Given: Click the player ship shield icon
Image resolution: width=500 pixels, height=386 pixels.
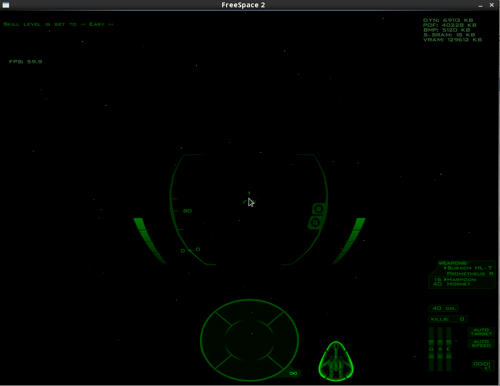Looking at the screenshot, I should tap(336, 361).
